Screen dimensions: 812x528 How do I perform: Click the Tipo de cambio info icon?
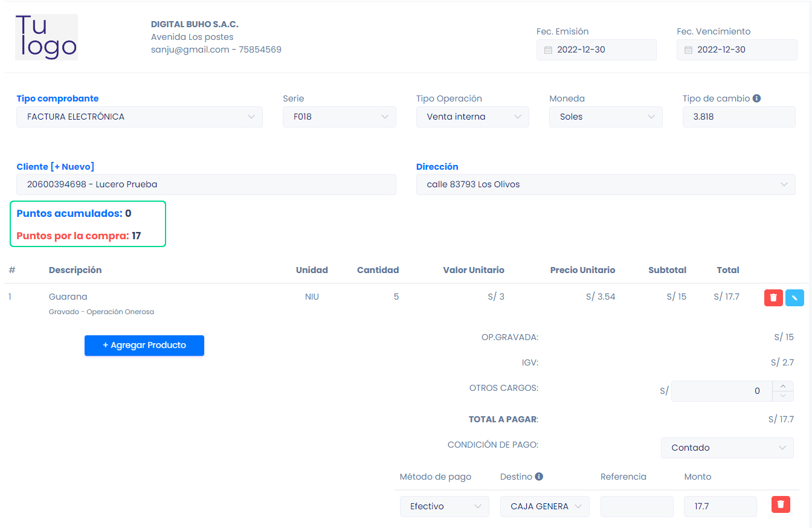click(756, 98)
